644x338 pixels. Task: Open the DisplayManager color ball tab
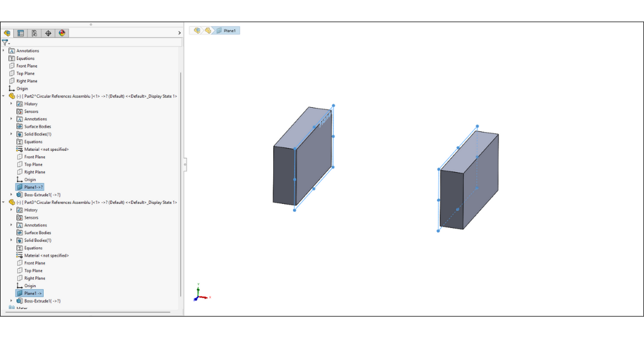[x=62, y=33]
